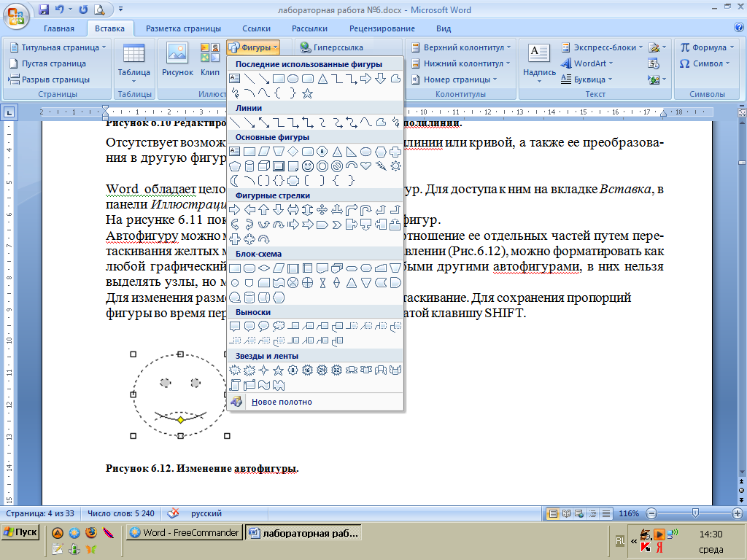Pick the heart shape from basic shapes
Screen dimensions: 747x560
(x=366, y=166)
